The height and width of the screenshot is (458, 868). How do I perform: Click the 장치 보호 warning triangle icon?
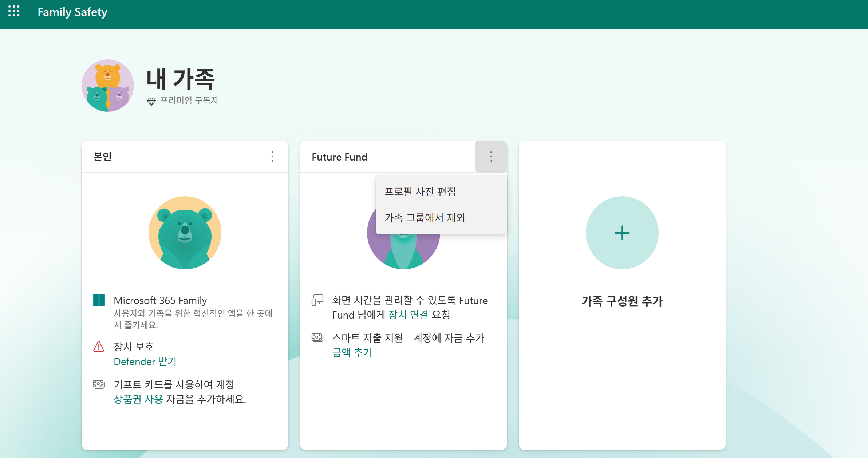(x=99, y=346)
